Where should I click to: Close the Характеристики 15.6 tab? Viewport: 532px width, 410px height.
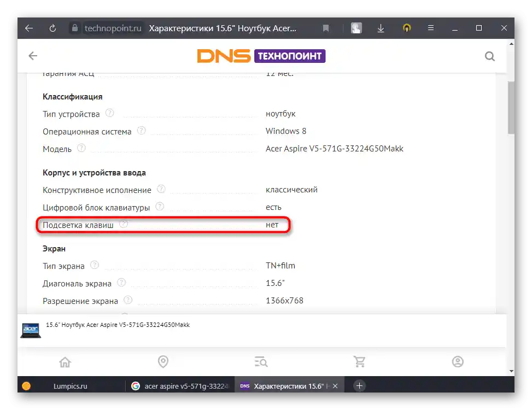[335, 385]
